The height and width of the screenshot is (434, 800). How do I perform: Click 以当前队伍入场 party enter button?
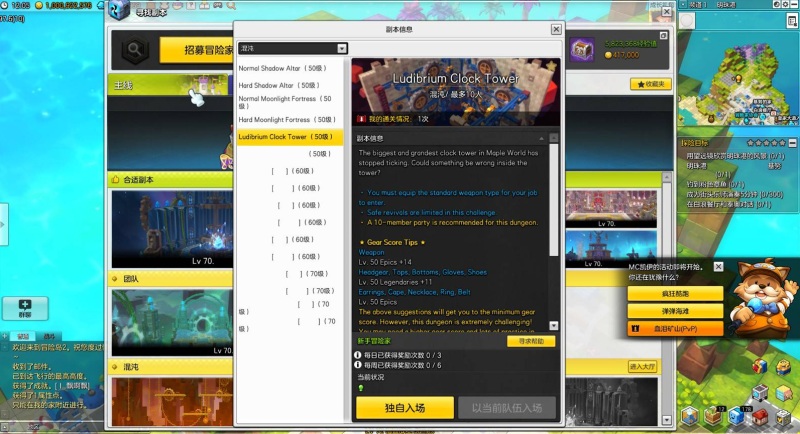(x=507, y=408)
